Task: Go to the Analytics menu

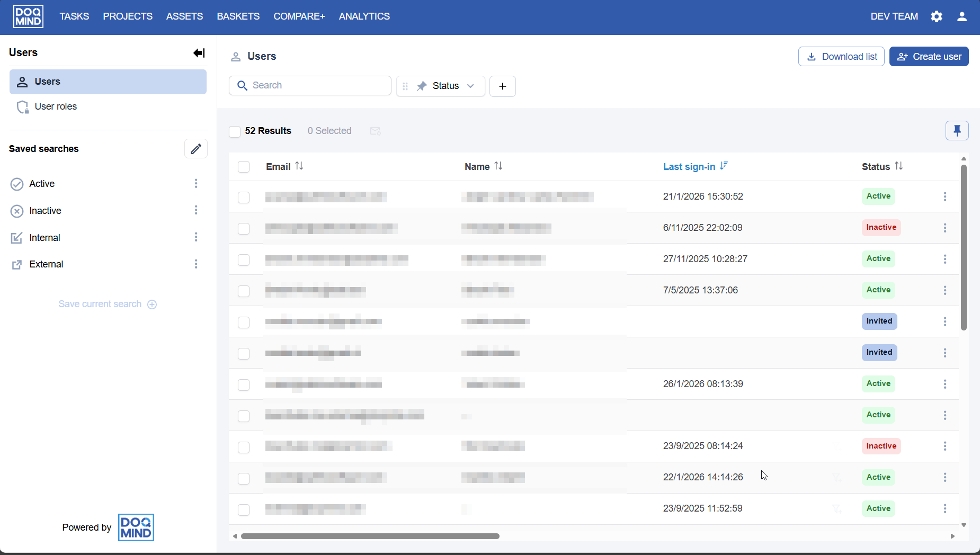Action: coord(364,16)
